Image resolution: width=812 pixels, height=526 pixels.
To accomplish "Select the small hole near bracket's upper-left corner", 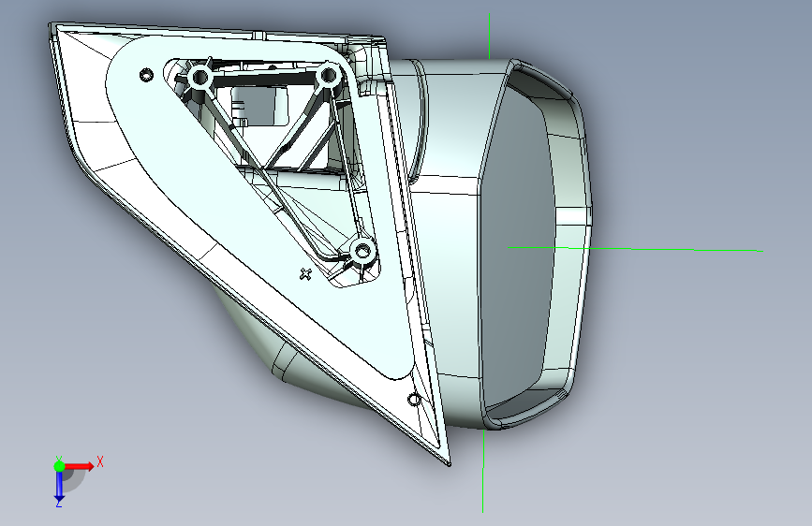I will click(146, 75).
